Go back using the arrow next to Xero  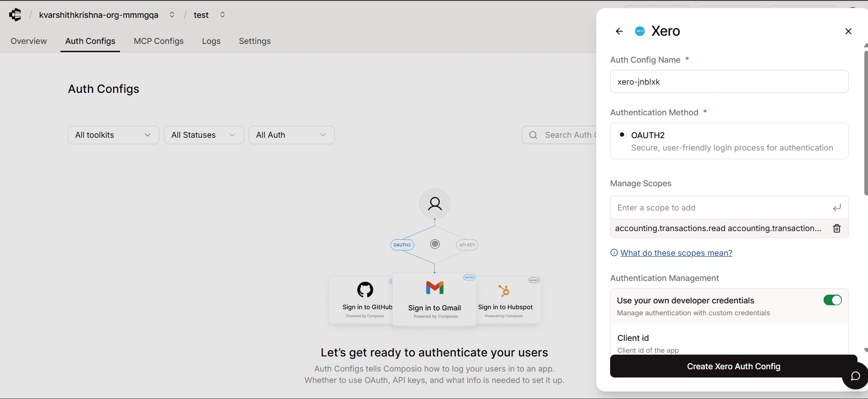coord(619,31)
